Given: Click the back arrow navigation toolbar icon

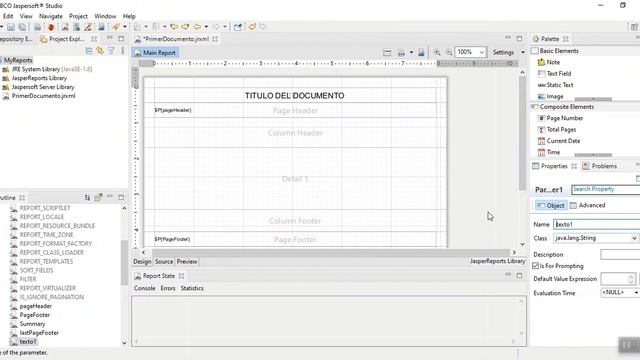Looking at the screenshot, I should point(197,27).
